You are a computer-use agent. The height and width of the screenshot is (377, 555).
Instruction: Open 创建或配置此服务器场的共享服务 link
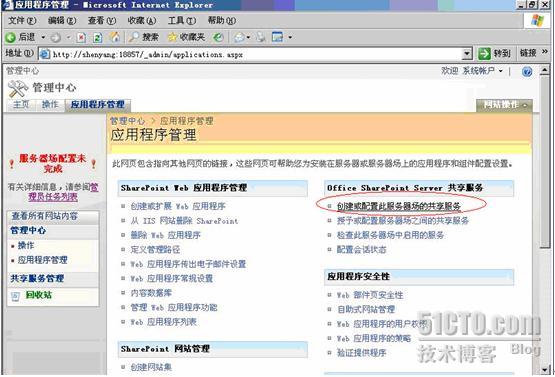click(399, 206)
